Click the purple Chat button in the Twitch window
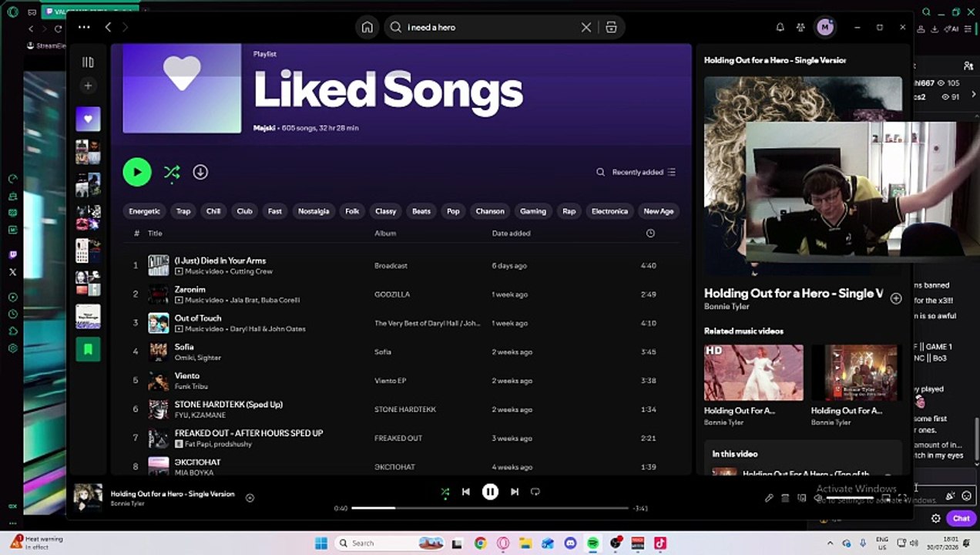This screenshot has width=980, height=555. pos(961,518)
